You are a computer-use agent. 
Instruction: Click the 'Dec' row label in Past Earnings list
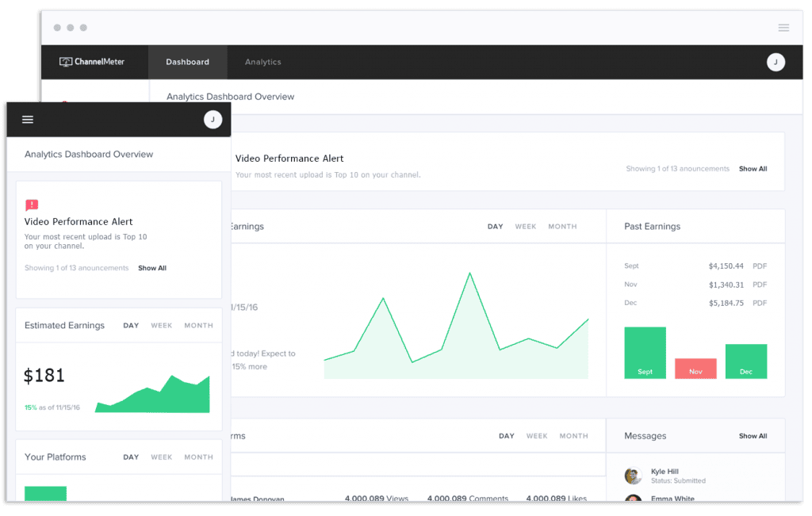(630, 303)
